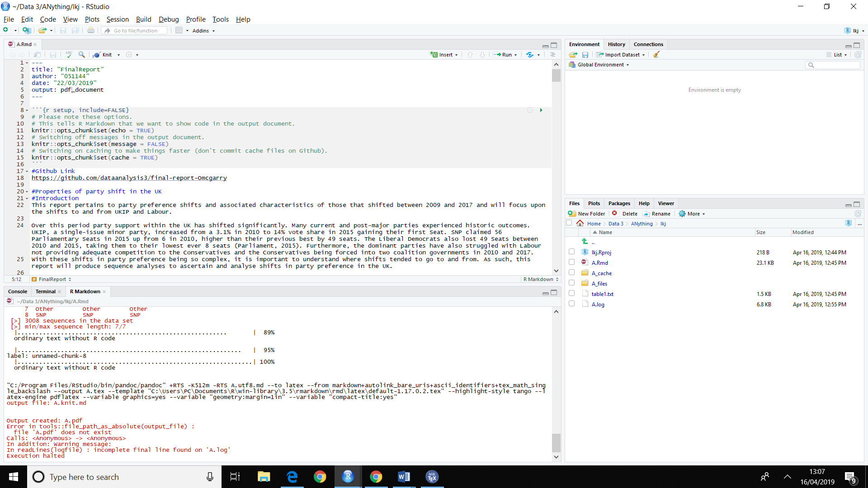Select checkbox for A_cache folder
This screenshot has height=488, width=868.
coord(571,273)
